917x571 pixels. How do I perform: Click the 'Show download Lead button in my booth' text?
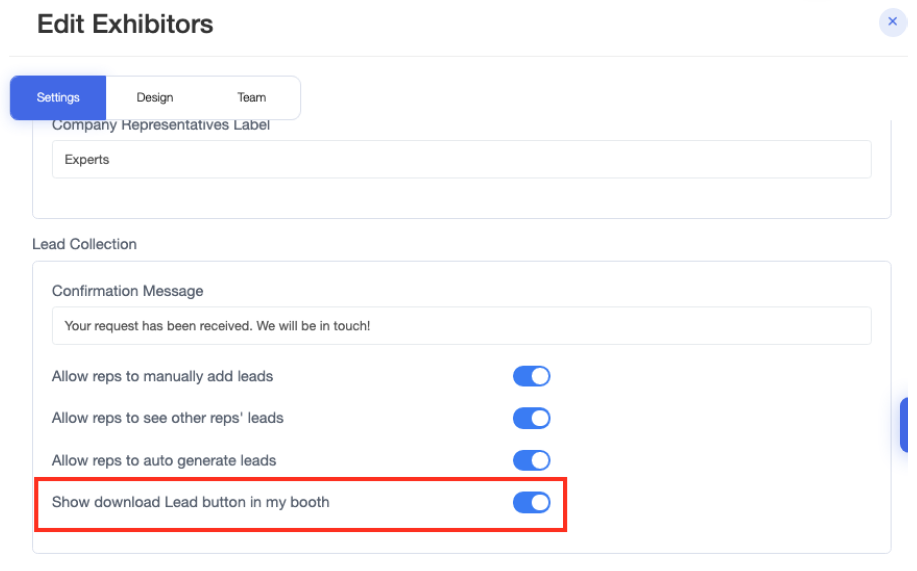(x=190, y=502)
